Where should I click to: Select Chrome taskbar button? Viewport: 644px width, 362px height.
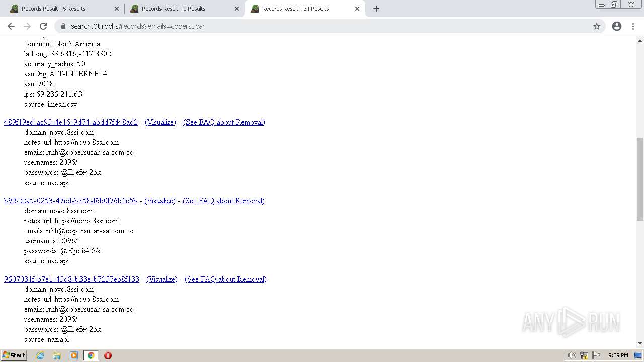pyautogui.click(x=91, y=355)
